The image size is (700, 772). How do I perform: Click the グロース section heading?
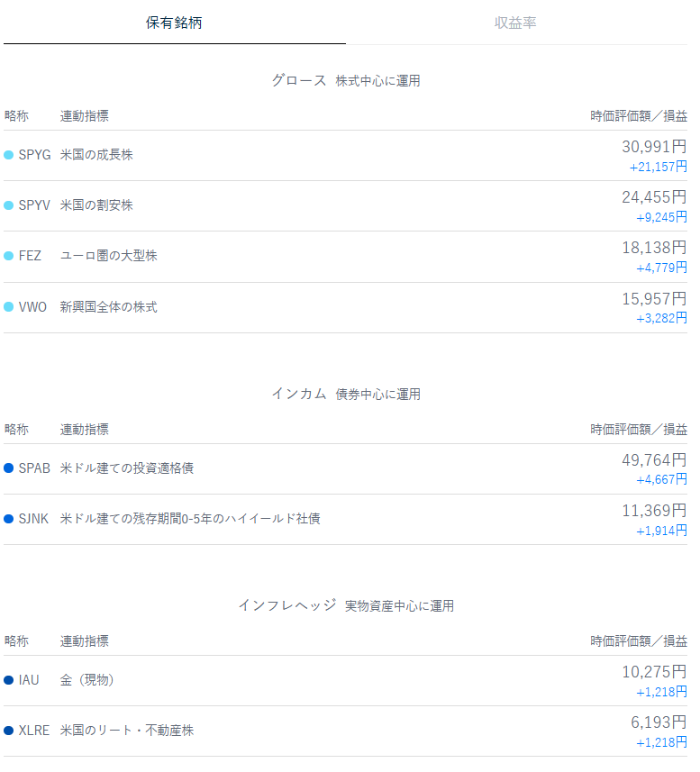click(299, 80)
